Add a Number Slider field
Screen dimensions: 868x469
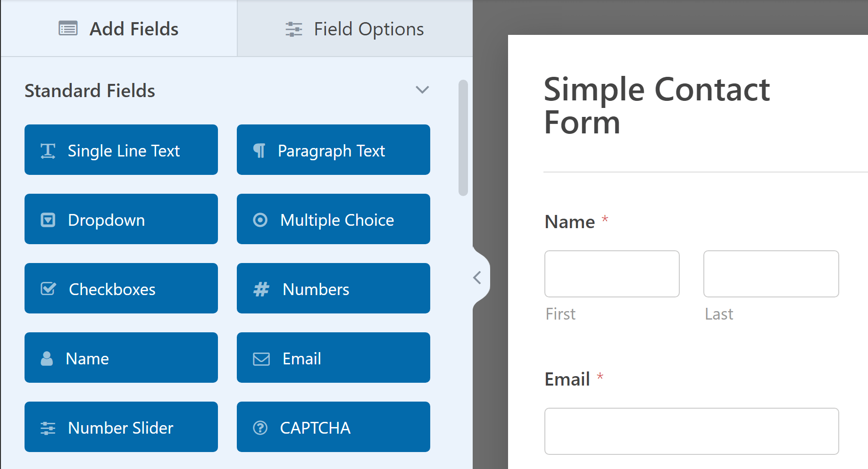(121, 427)
